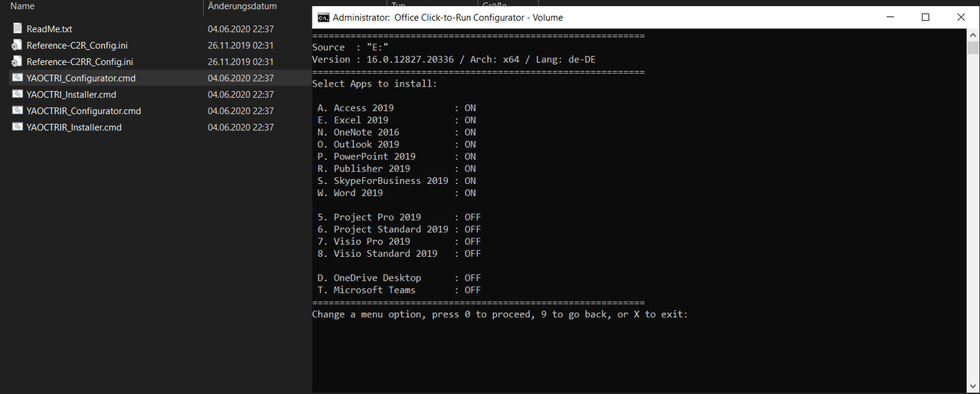Click ReadMe.txt modified date cell
This screenshot has width=980, height=394.
240,29
